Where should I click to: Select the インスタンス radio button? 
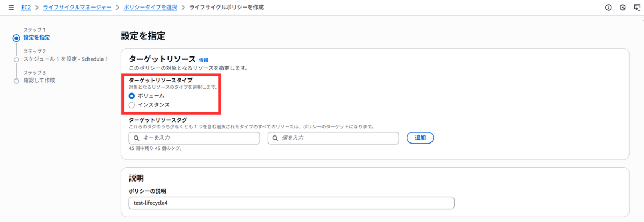coord(132,105)
